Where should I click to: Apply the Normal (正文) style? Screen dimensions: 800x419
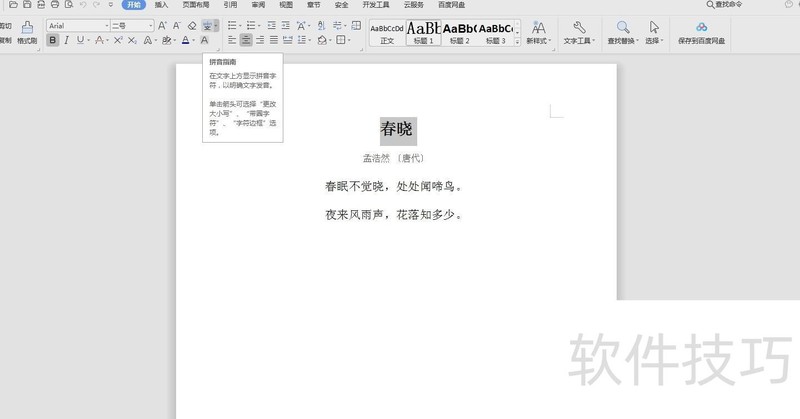387,33
